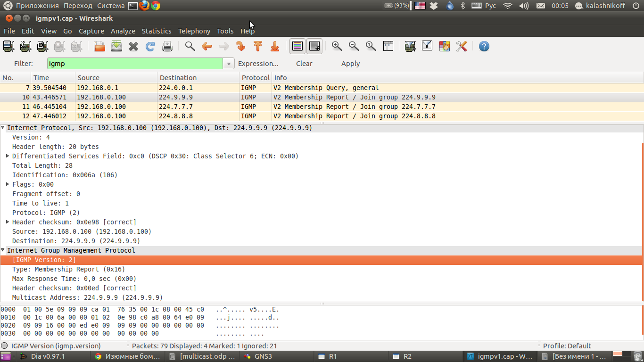The image size is (644, 362).
Task: Click the Find packet magnifier icon
Action: (190, 46)
